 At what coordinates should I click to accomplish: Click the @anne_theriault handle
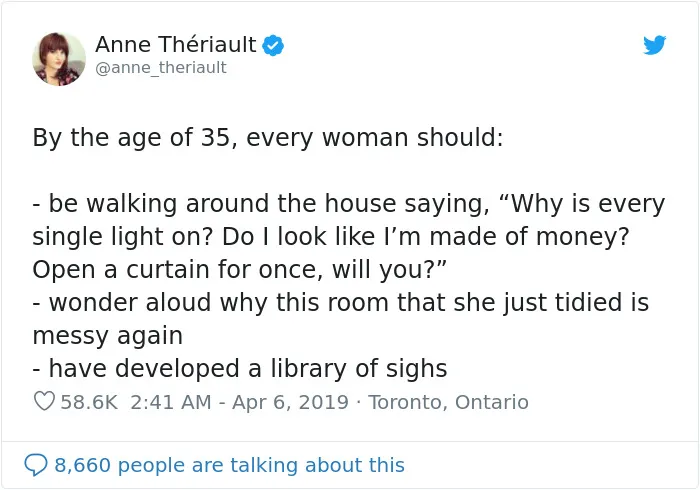(161, 68)
